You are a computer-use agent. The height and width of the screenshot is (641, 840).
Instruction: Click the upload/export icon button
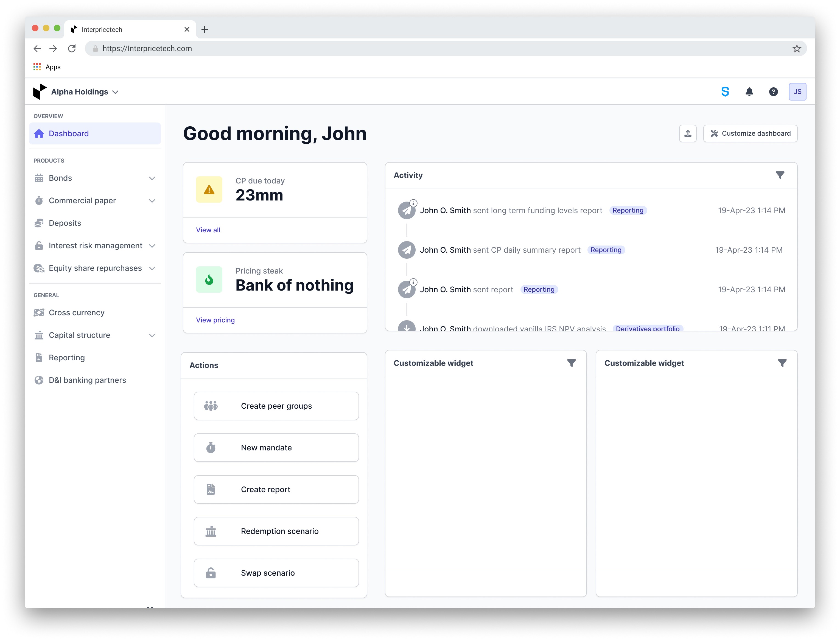(687, 133)
